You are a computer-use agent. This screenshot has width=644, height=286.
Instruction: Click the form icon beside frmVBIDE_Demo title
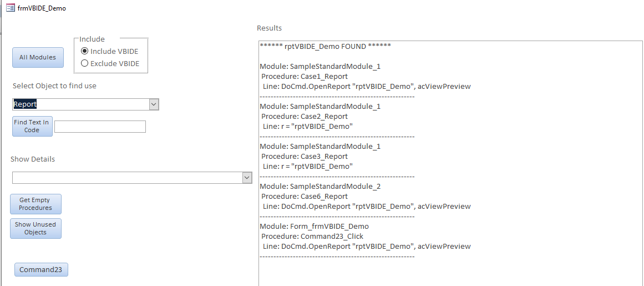(x=10, y=8)
